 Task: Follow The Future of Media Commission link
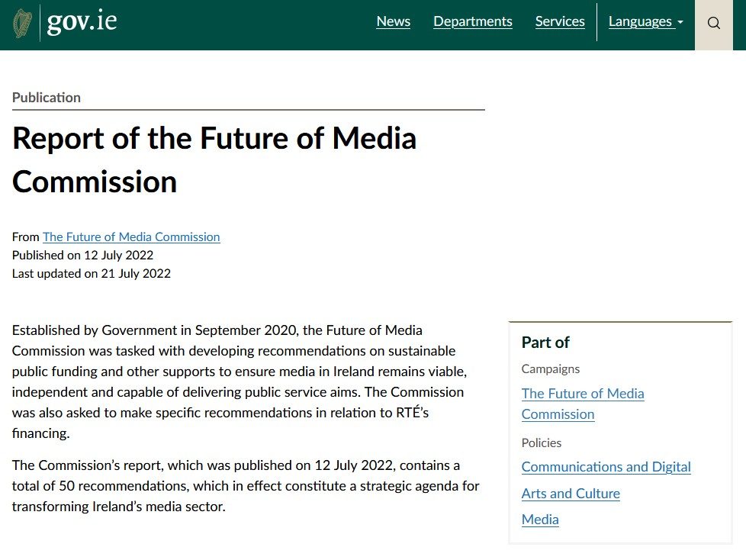(130, 237)
